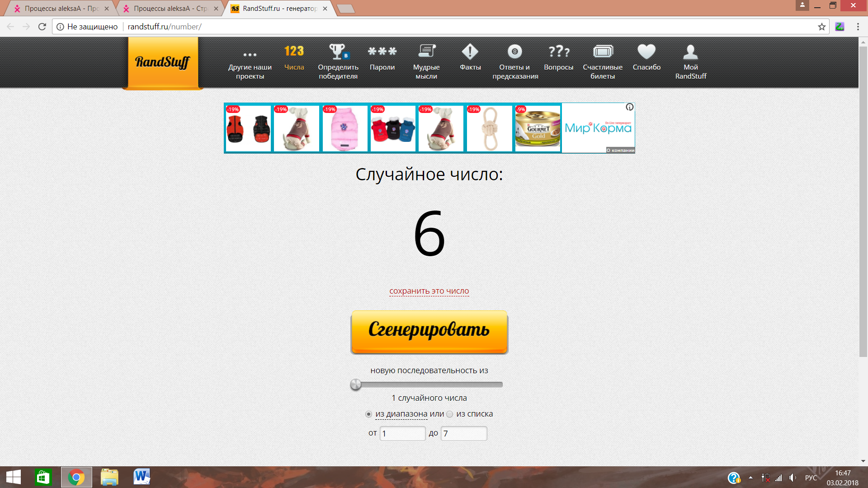The width and height of the screenshot is (868, 488).
Task: Open Мудрые мысли scroll icon
Action: click(426, 52)
